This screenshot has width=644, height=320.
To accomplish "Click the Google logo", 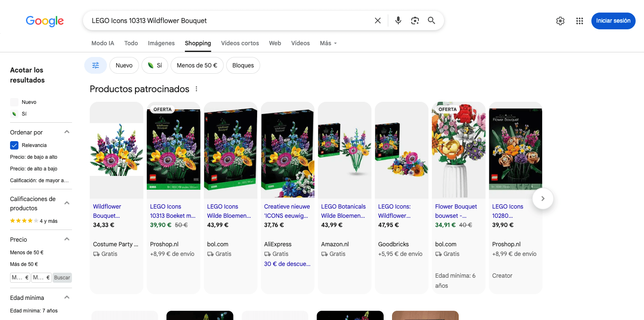I will (45, 21).
